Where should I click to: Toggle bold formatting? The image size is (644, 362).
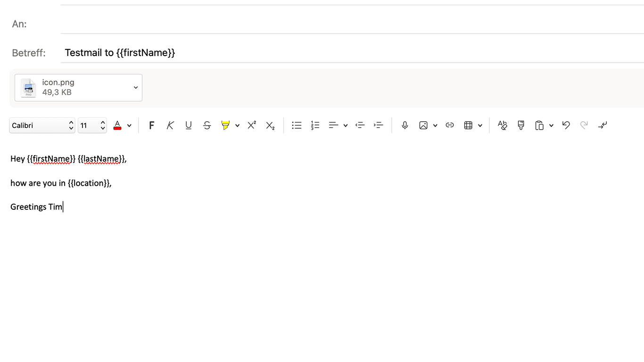151,125
